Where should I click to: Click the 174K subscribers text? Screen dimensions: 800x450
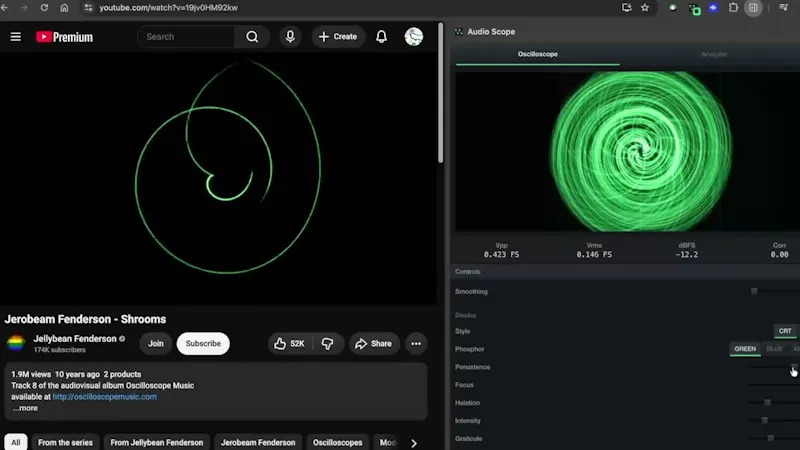click(60, 350)
